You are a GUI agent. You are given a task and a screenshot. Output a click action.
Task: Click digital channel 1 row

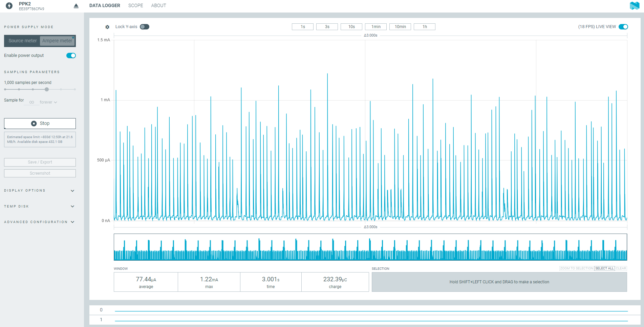pos(365,320)
